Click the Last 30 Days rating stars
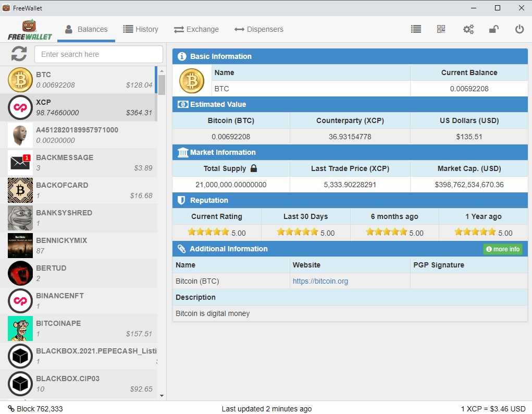 [298, 233]
